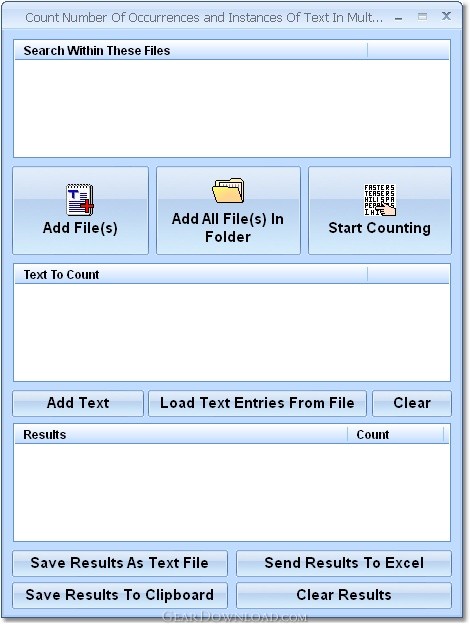Save Results As Text File
The width and height of the screenshot is (470, 625).
point(120,563)
